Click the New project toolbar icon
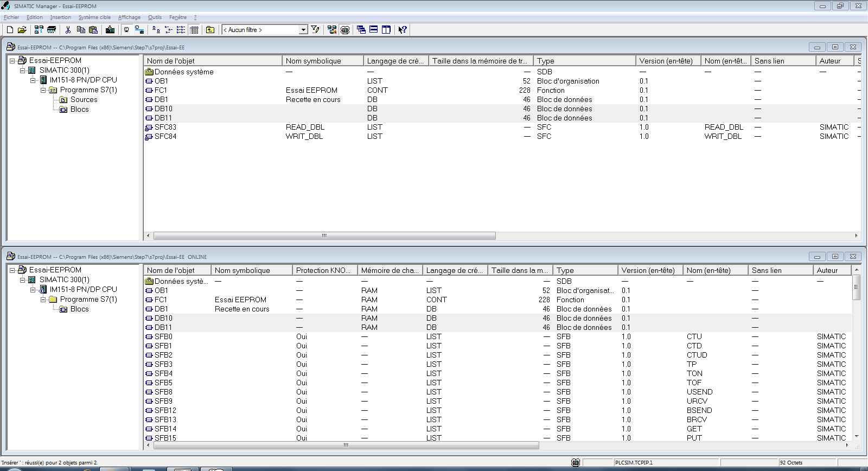This screenshot has width=868, height=471. tap(10, 30)
